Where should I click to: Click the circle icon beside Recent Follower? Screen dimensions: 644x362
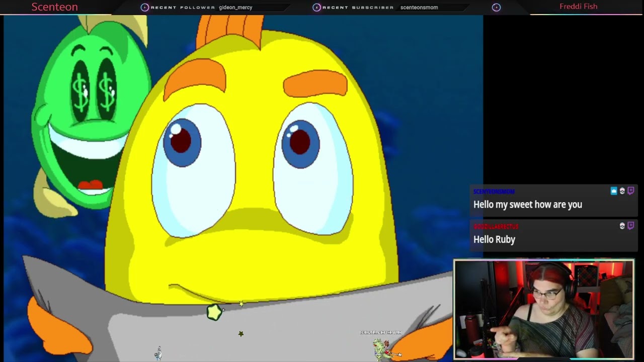point(144,7)
